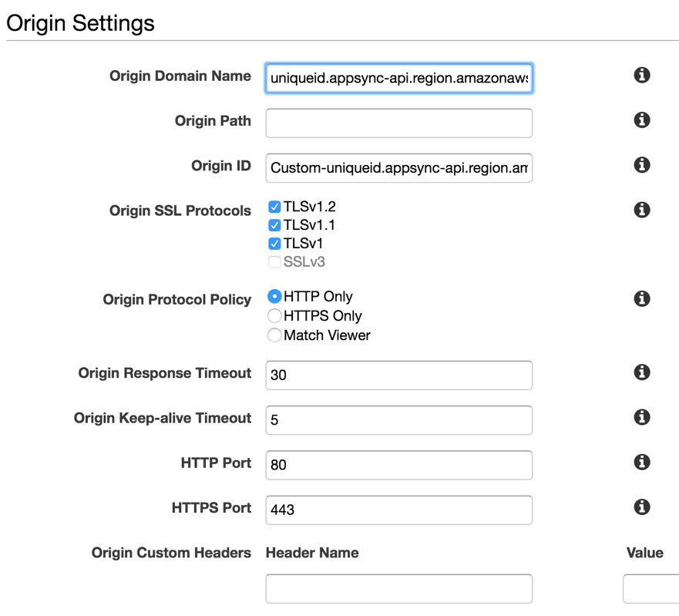Open info icon for Origin ID

click(641, 165)
